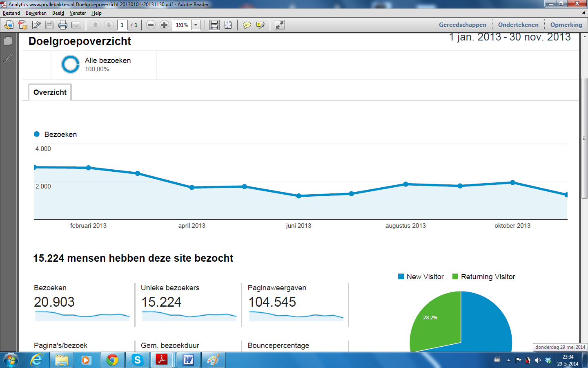Click the augustus 2013 axis label
This screenshot has height=368, width=588.
(x=405, y=226)
